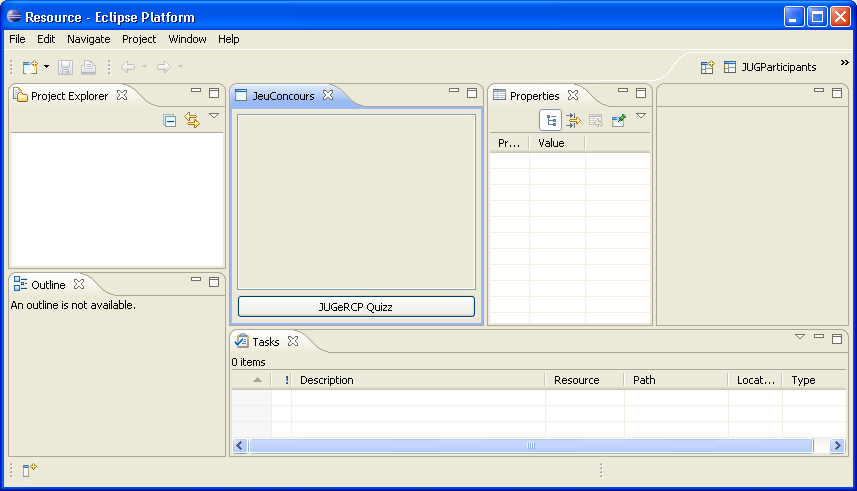Open the Project Explorer view menu triangle
Viewport: 857px width, 491px height.
pos(214,117)
